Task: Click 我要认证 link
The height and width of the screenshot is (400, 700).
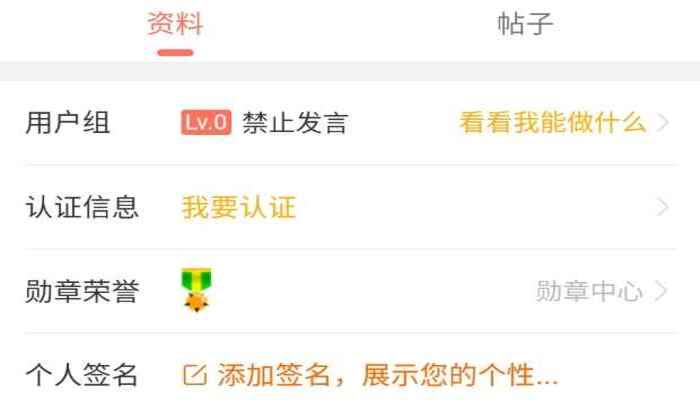Action: click(239, 207)
